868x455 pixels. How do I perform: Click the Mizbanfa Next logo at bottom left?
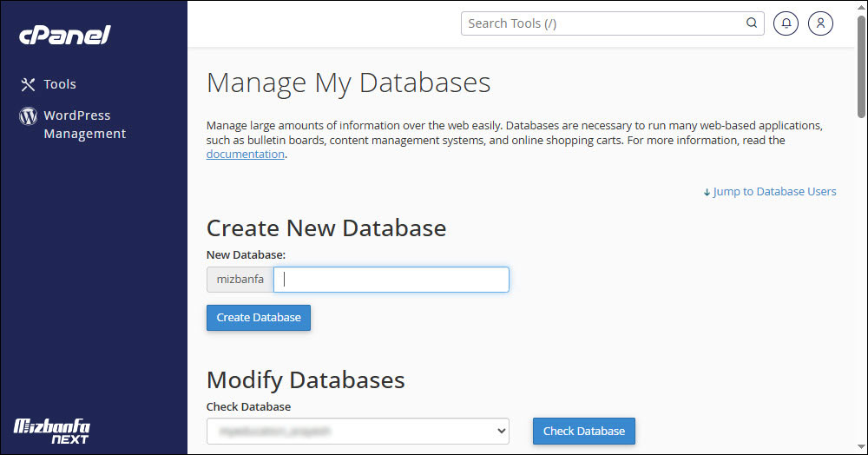pyautogui.click(x=52, y=431)
